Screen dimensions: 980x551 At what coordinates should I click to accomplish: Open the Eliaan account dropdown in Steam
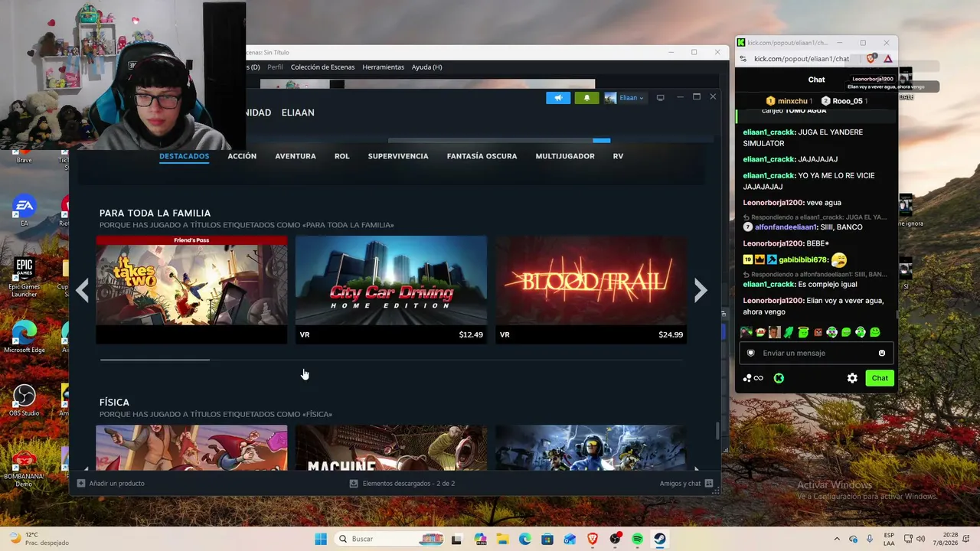(625, 98)
